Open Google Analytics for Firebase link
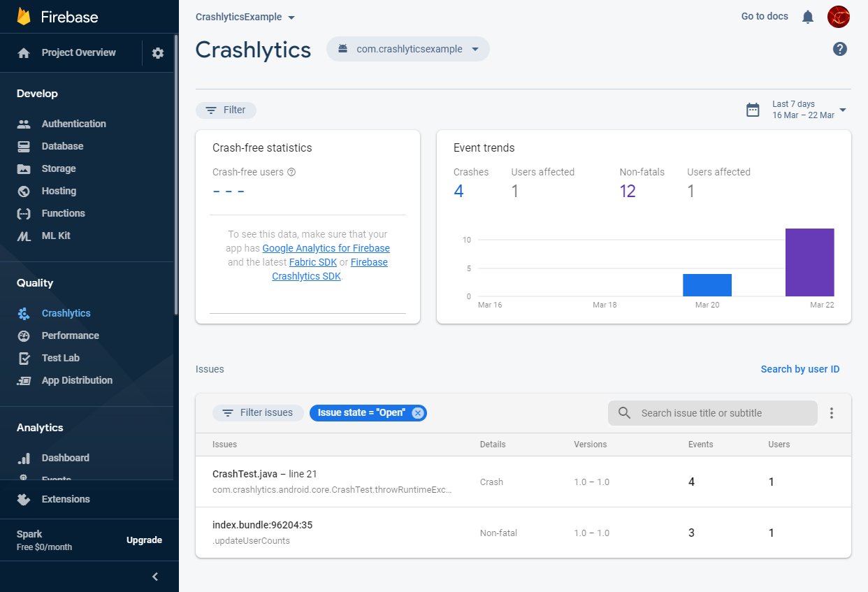This screenshot has width=868, height=592. click(326, 249)
